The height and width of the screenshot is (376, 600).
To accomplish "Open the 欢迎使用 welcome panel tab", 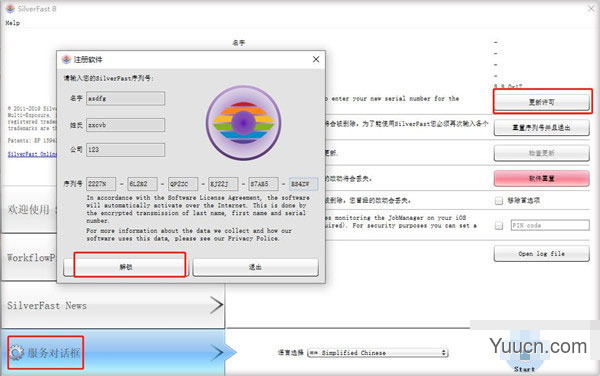I will [x=29, y=210].
